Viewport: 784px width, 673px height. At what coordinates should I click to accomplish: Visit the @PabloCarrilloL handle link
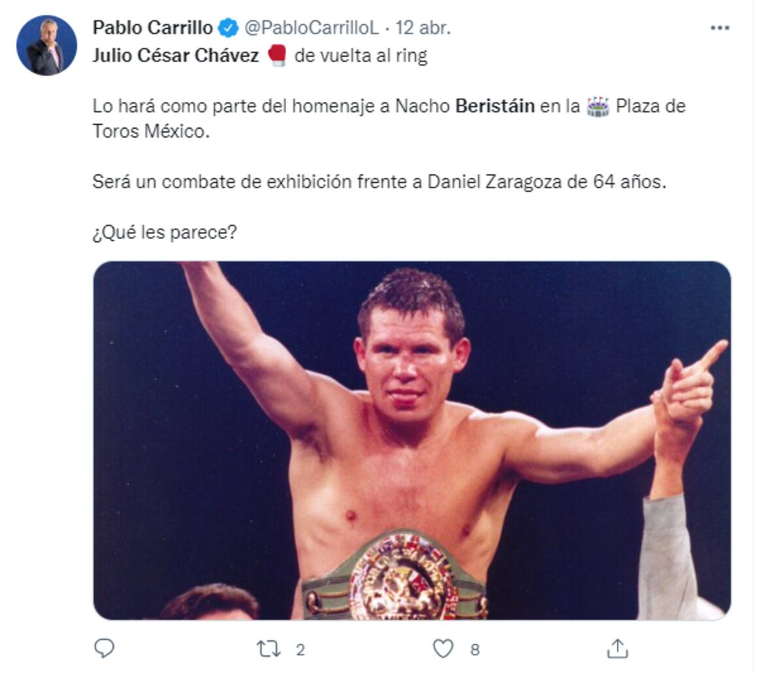[x=311, y=28]
